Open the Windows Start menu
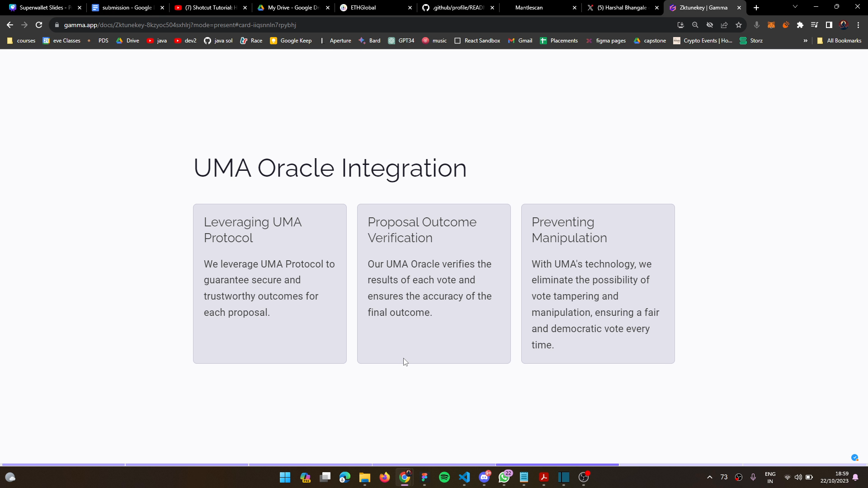The width and height of the screenshot is (868, 488). tap(285, 477)
